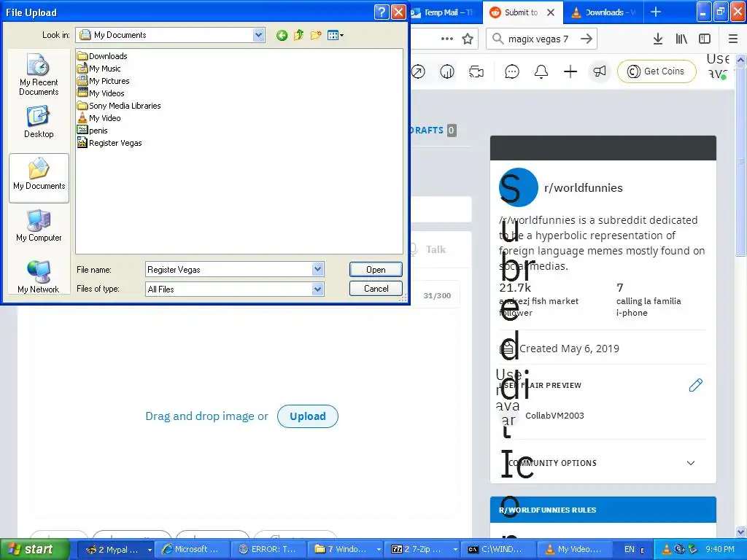The image size is (747, 560).
Task: Go up one folder level in dialog
Action: click(298, 35)
